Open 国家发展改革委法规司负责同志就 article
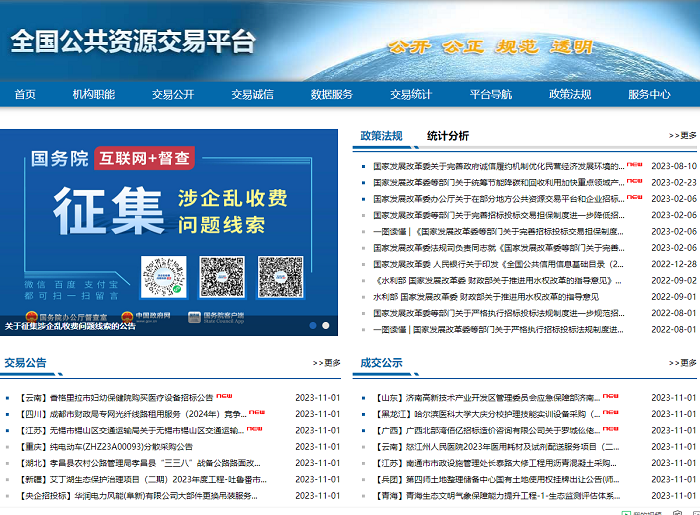 [499, 248]
